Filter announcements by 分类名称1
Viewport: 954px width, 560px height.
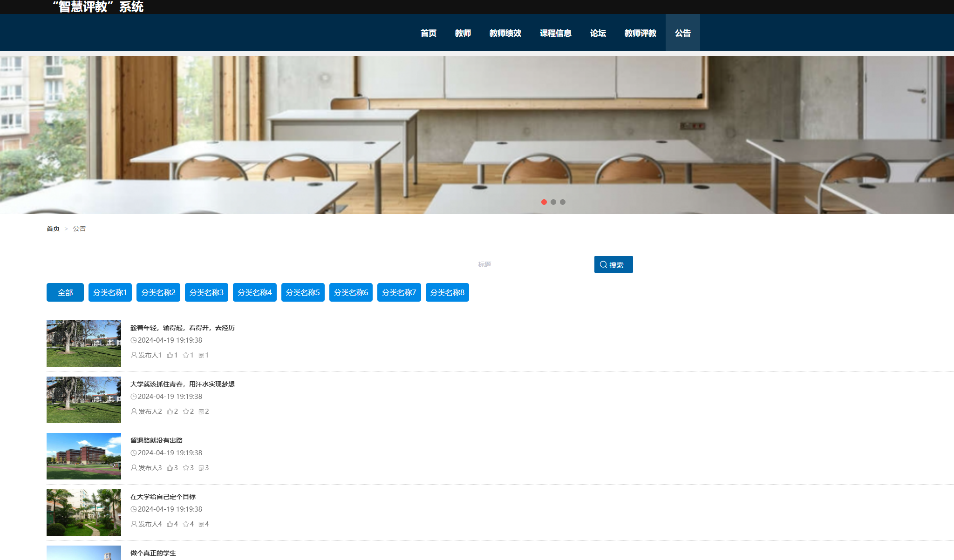click(x=110, y=292)
